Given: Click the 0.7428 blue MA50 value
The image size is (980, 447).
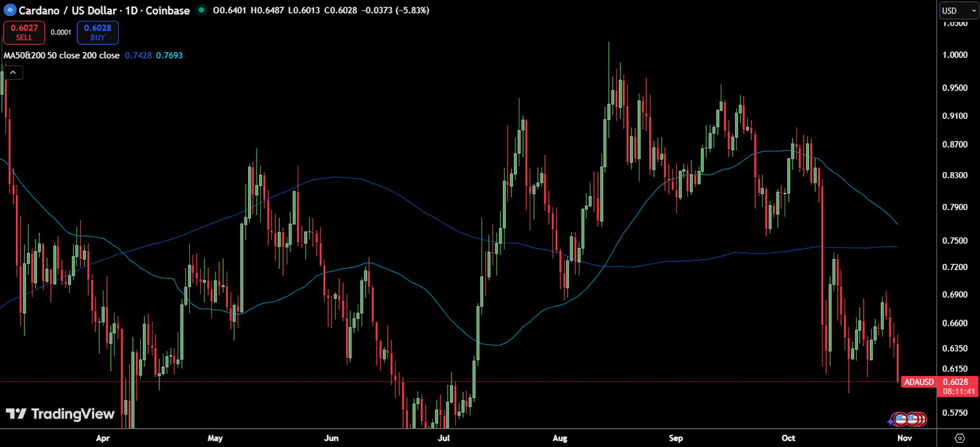Looking at the screenshot, I should coord(138,55).
